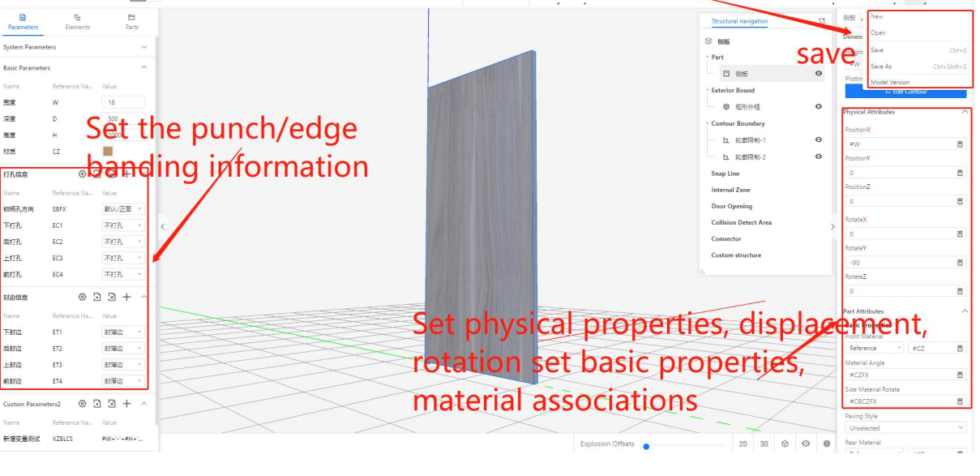Collapse the Contour Boundary tree node
Screen dimensions: 980x476
[707, 124]
